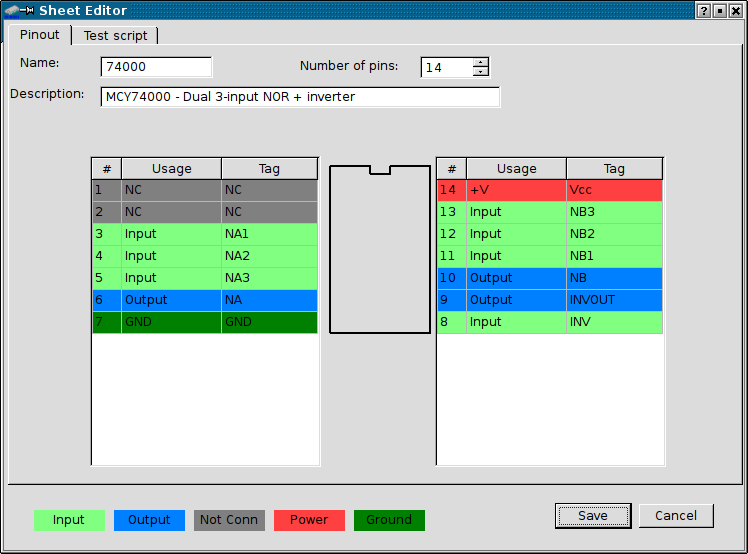This screenshot has width=748, height=554.
Task: Select the Pinout tab
Action: (40, 34)
